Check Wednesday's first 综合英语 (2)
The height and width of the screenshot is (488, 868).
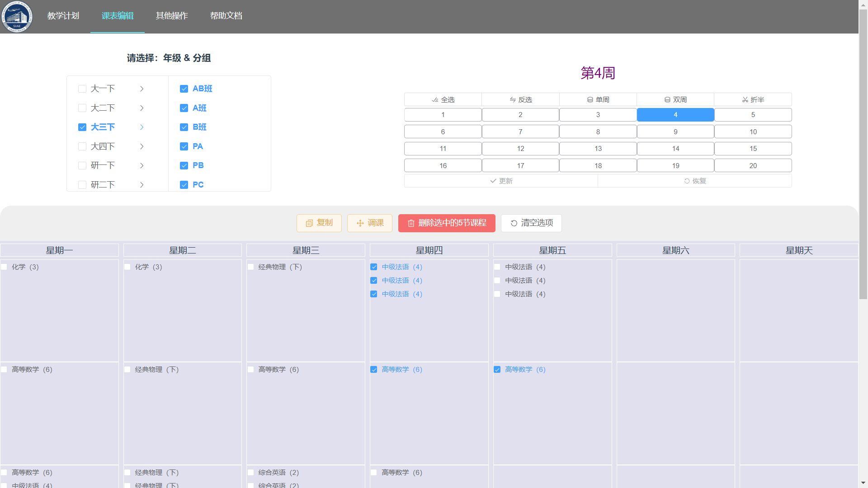pos(250,473)
